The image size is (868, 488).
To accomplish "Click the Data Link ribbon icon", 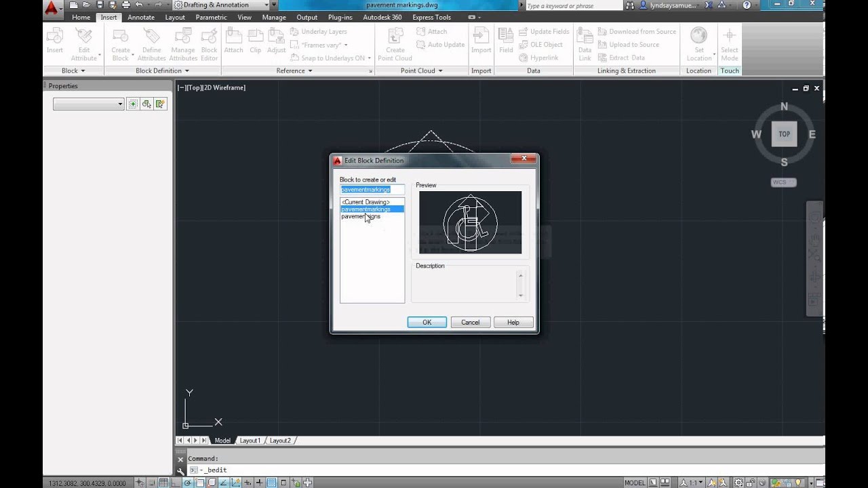I will 585,44.
